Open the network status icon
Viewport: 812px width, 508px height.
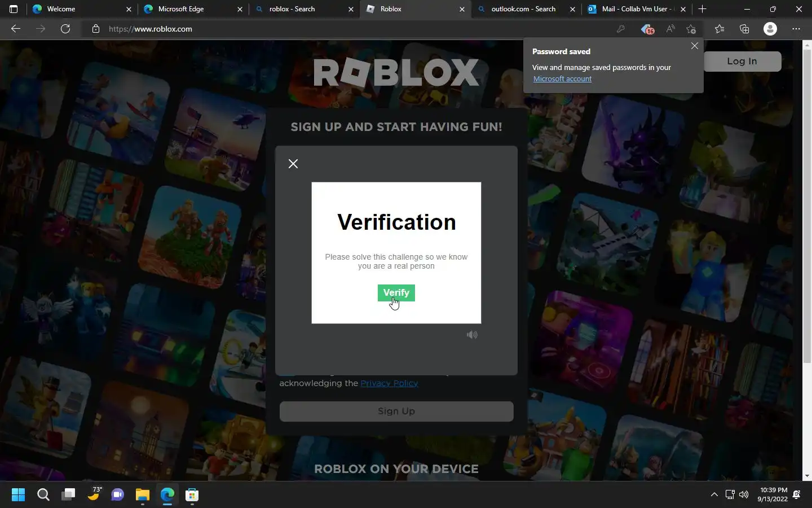[730, 495]
